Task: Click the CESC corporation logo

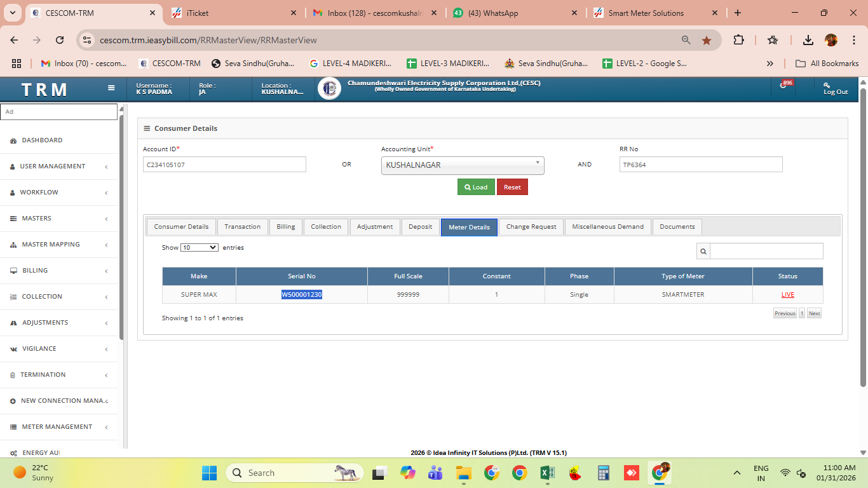Action: 329,89
